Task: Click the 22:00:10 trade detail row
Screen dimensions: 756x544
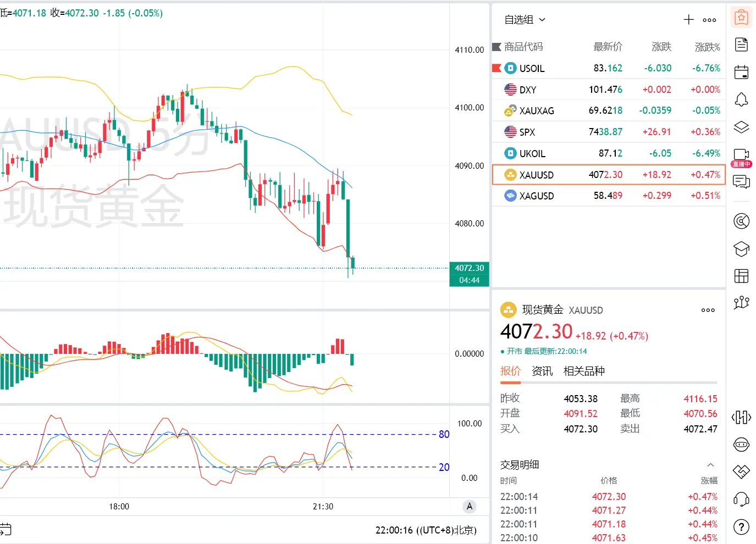Action: tap(609, 537)
